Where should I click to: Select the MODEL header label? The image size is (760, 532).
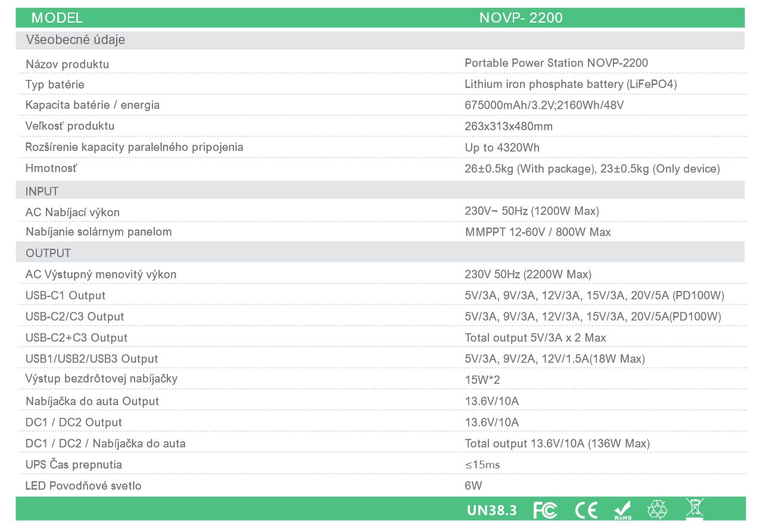pyautogui.click(x=57, y=18)
